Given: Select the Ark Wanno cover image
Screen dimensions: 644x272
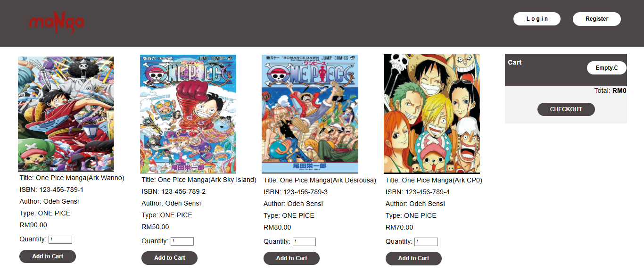Looking at the screenshot, I should (x=66, y=114).
